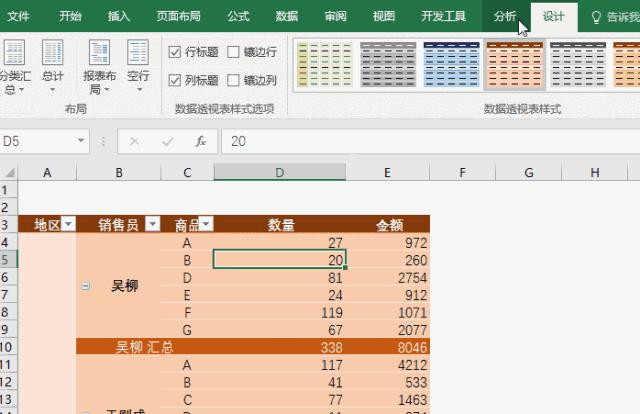Image resolution: width=640 pixels, height=414 pixels.
Task: Open the 商品 filter dropdown
Action: (x=206, y=224)
